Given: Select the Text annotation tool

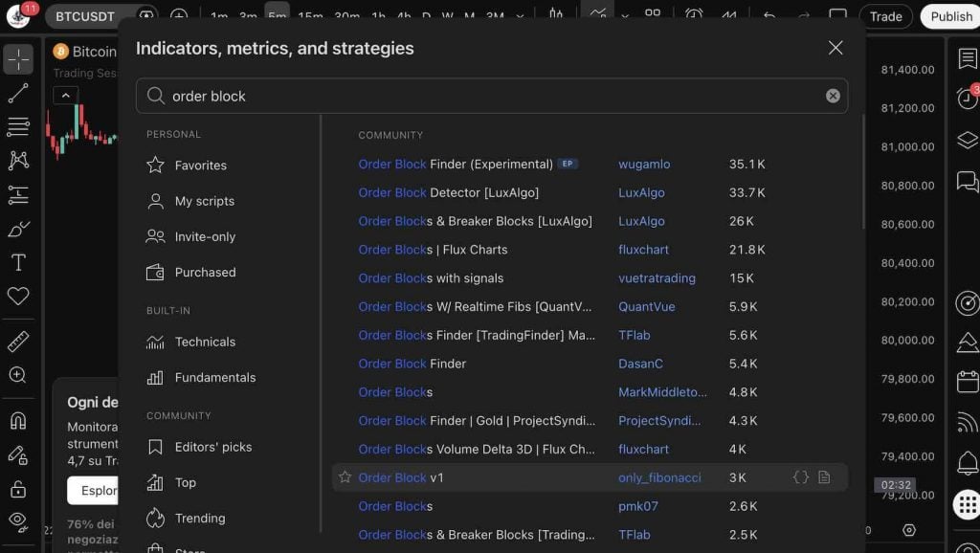Looking at the screenshot, I should click(18, 262).
